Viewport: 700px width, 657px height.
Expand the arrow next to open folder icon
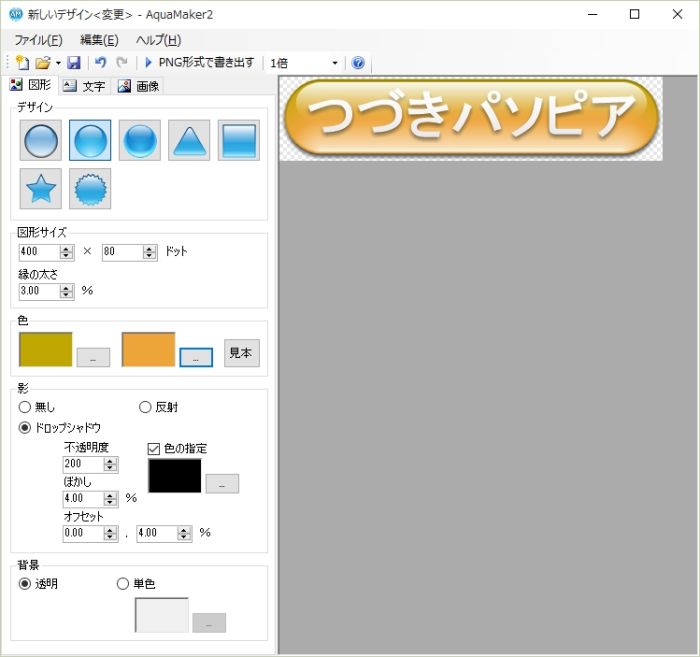[x=58, y=64]
